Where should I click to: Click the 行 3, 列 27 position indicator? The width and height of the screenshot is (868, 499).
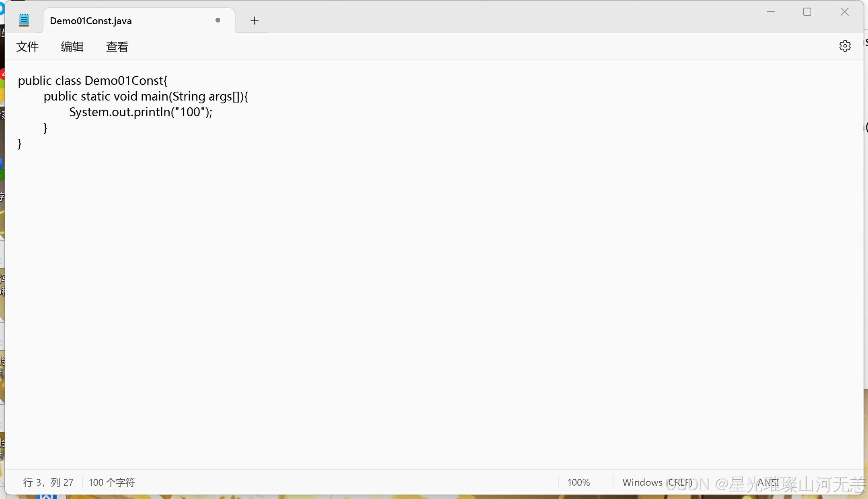coord(48,482)
